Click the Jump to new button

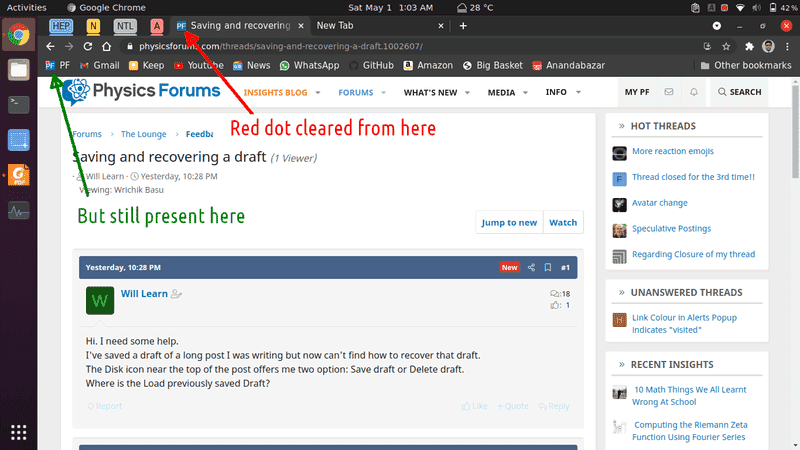pos(509,222)
